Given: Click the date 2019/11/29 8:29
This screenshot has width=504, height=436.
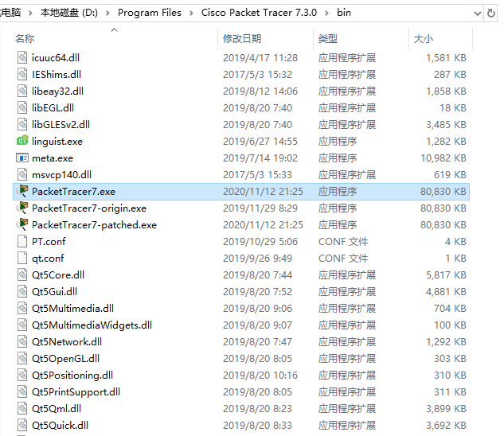Looking at the screenshot, I should click(x=260, y=208).
